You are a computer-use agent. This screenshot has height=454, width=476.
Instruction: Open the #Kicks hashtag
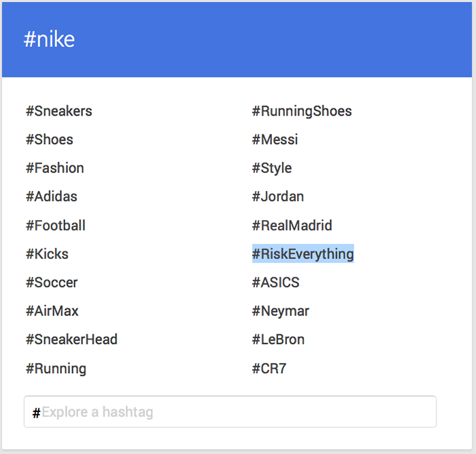pos(47,254)
